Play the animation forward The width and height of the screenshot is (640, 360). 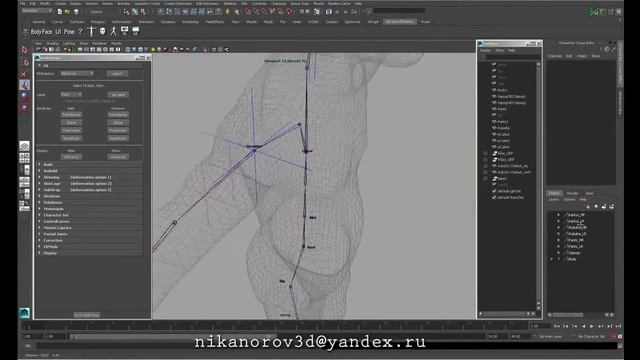click(x=592, y=326)
